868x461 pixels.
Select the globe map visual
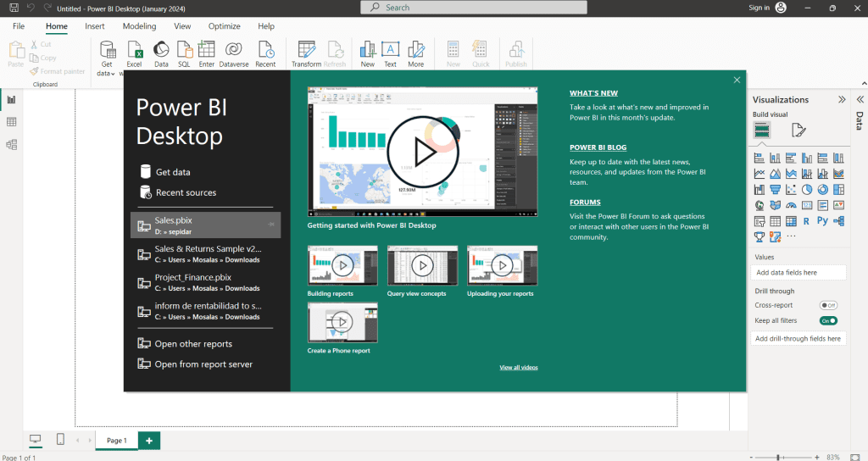759,205
